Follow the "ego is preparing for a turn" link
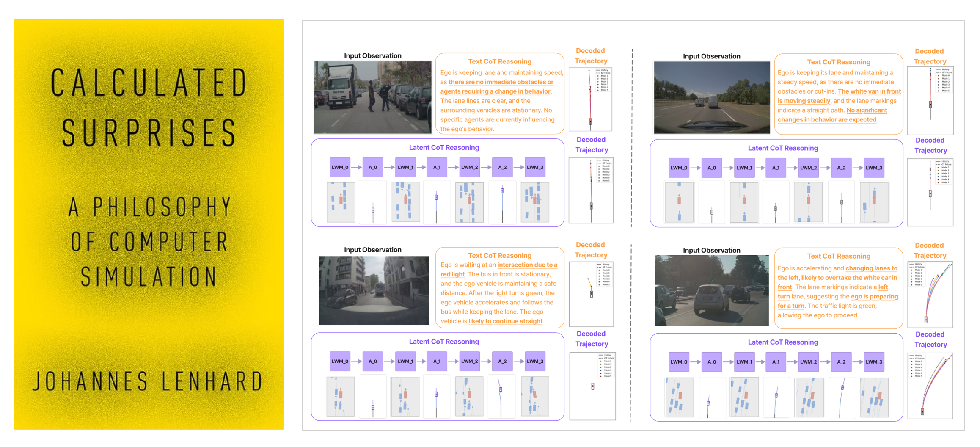This screenshot has height=447, width=980. point(874,297)
